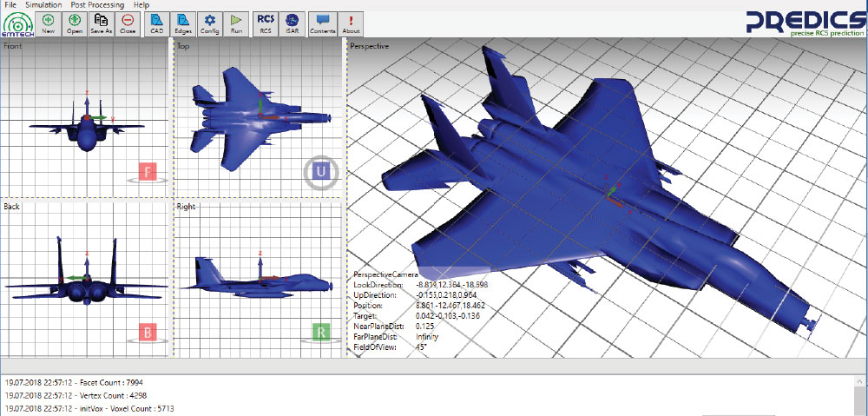Click the Open file toolbar icon
Viewport: 868px width, 416px height.
point(75,22)
